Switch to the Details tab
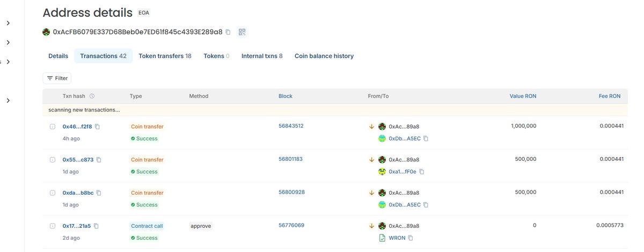This screenshot has width=644, height=252. (x=58, y=56)
